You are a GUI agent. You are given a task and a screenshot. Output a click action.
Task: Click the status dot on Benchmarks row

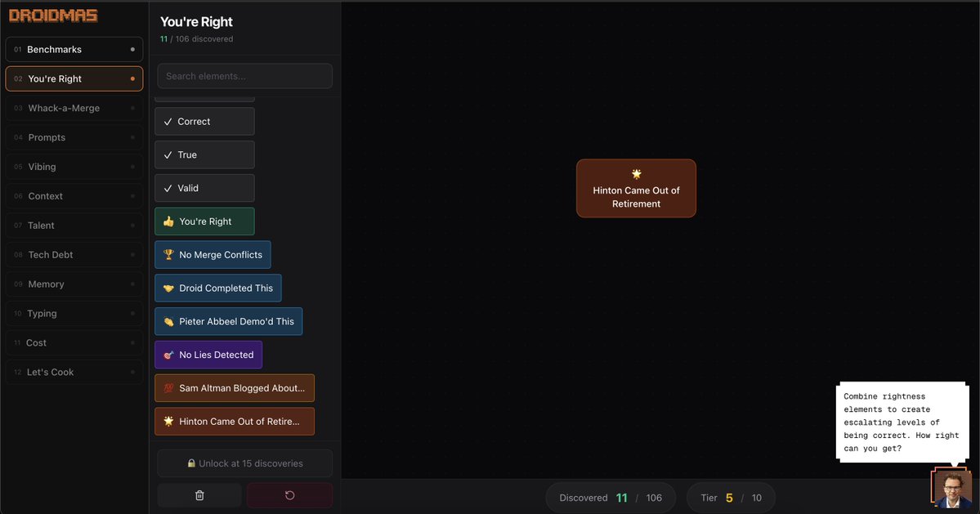pyautogui.click(x=132, y=49)
